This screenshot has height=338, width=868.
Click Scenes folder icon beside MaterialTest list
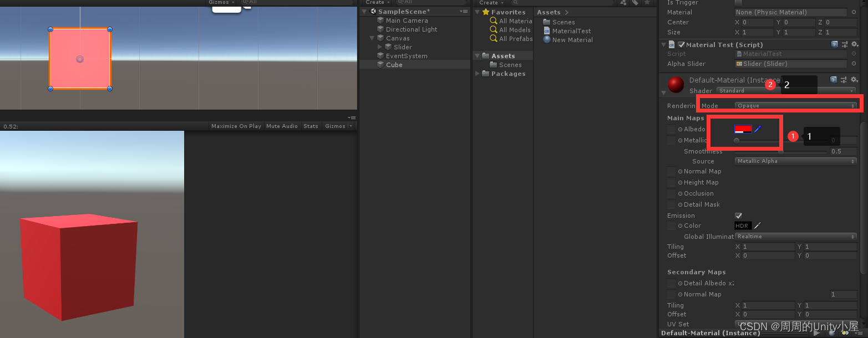click(547, 22)
